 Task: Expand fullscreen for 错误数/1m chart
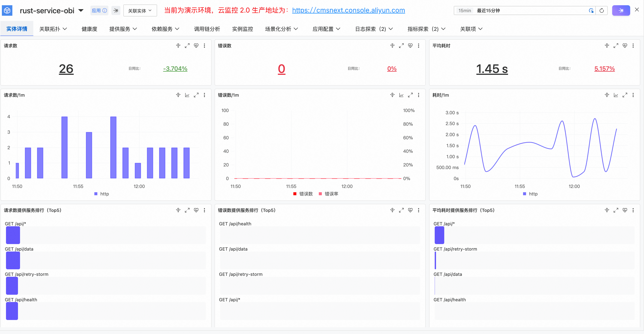tap(410, 95)
